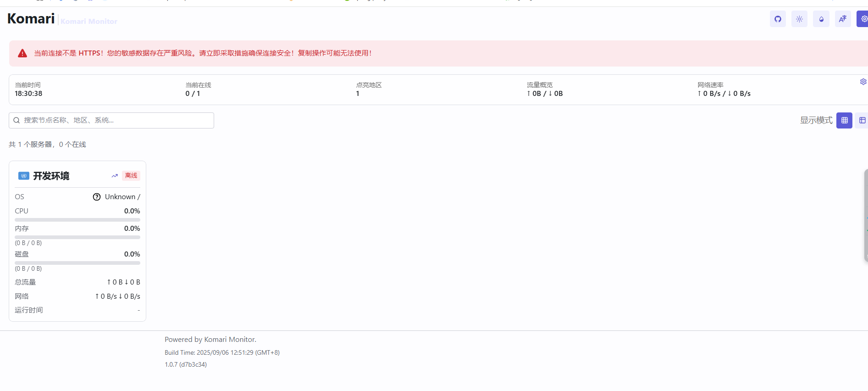Click the 网络速率 0 B/s value
Image resolution: width=868 pixels, height=391 pixels.
click(x=724, y=94)
